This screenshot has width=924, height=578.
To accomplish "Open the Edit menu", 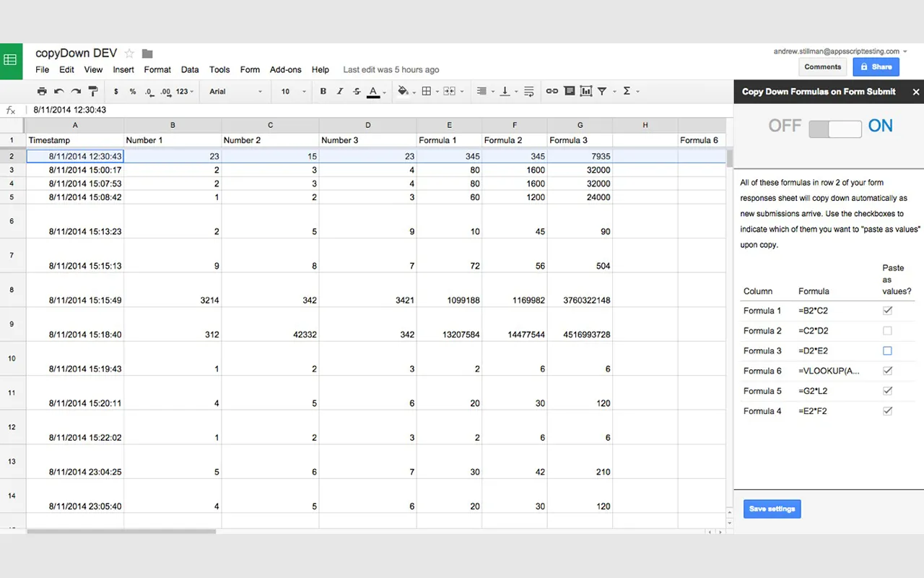I will point(66,70).
